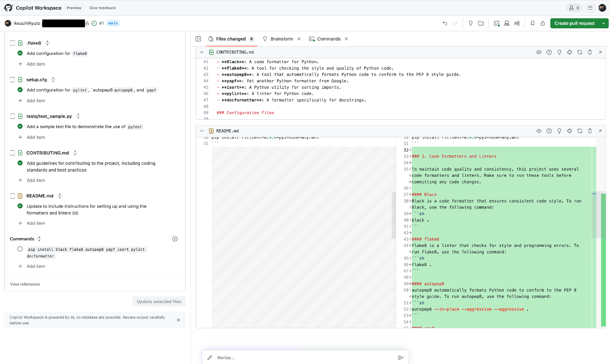
Task: Click the lightbulb icon for README.md
Action: 559,131
